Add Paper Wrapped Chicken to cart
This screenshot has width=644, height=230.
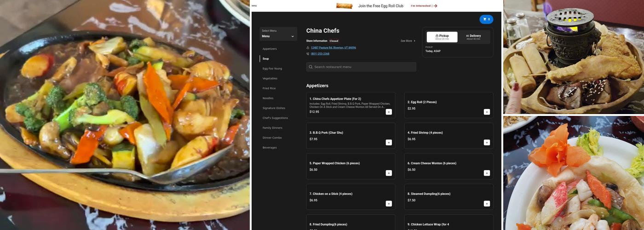click(389, 173)
